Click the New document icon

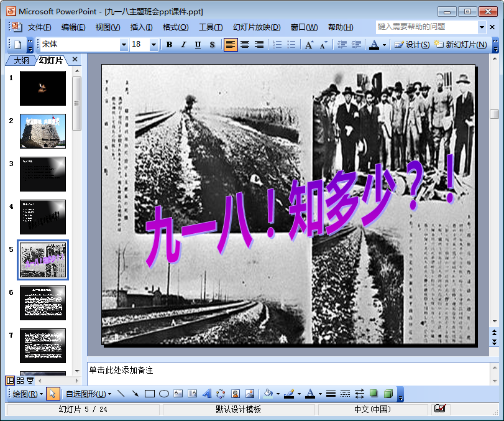pos(17,45)
